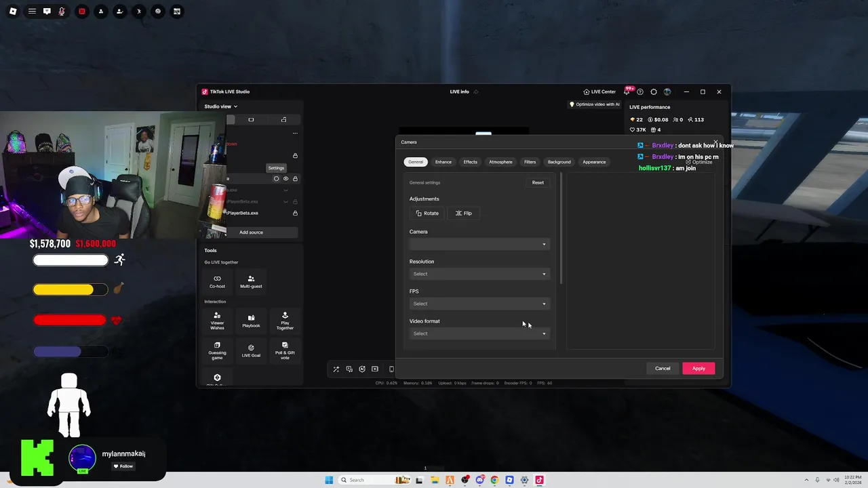Open the Windows Start button
This screenshot has height=488, width=868.
pos(329,480)
